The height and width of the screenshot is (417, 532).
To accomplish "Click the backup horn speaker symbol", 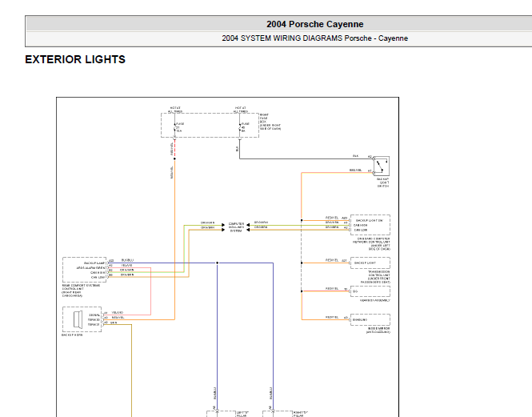I will point(78,319).
